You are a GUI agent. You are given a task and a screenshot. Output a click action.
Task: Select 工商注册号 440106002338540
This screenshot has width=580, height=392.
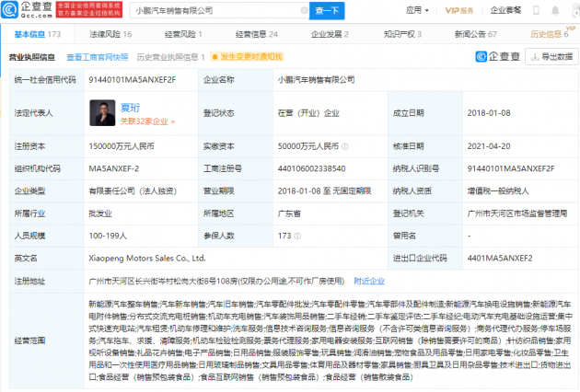pyautogui.click(x=311, y=168)
